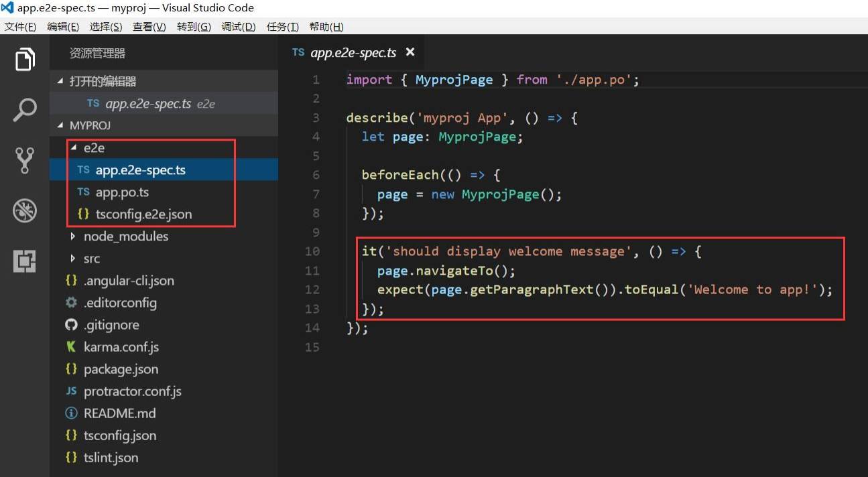Open the 转到(G) menu
This screenshot has width=868, height=477.
point(194,27)
